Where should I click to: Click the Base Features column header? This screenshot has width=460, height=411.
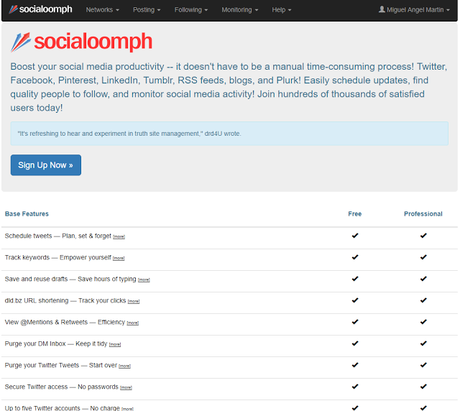click(27, 214)
